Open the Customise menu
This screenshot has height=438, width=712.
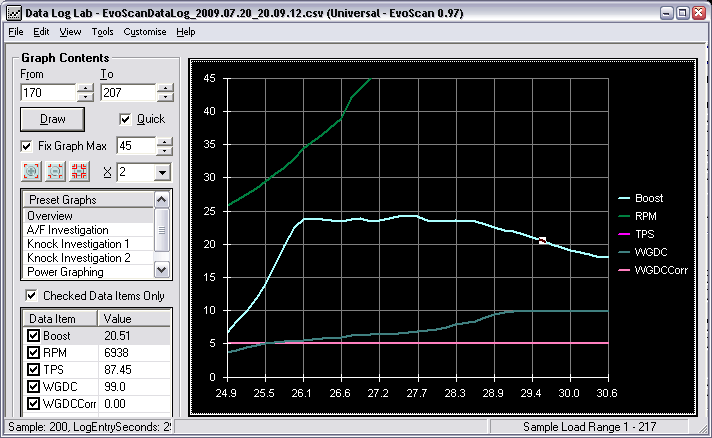[145, 32]
